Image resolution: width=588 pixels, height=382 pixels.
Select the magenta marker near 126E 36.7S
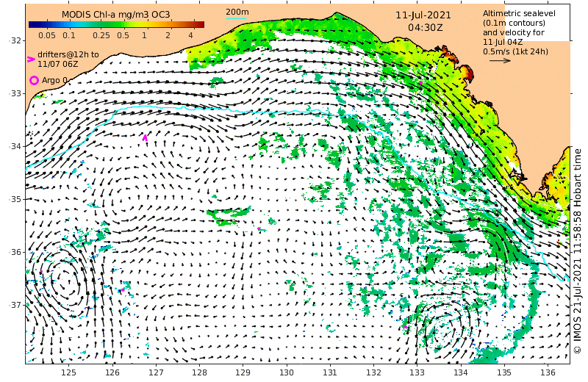123,289
